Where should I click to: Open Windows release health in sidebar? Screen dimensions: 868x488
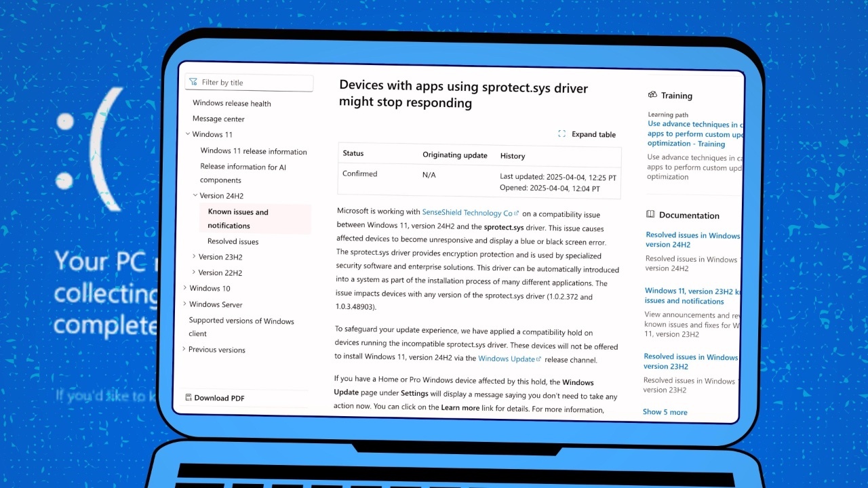tap(232, 104)
